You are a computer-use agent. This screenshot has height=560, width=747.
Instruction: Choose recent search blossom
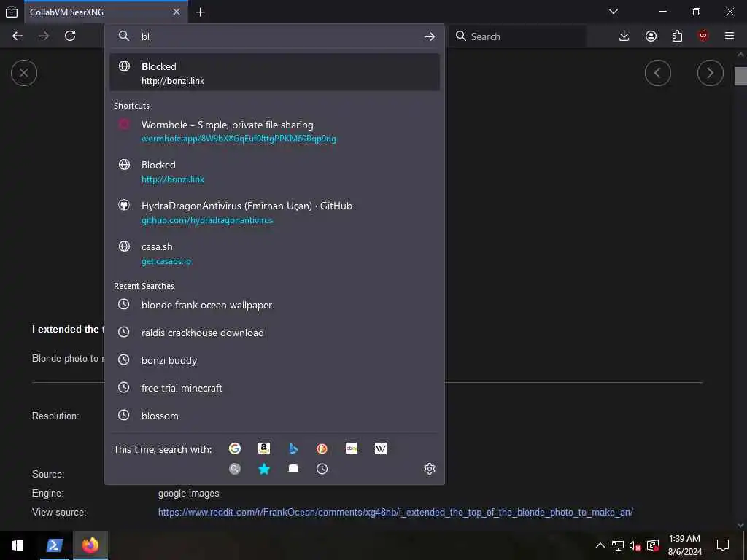click(x=274, y=415)
